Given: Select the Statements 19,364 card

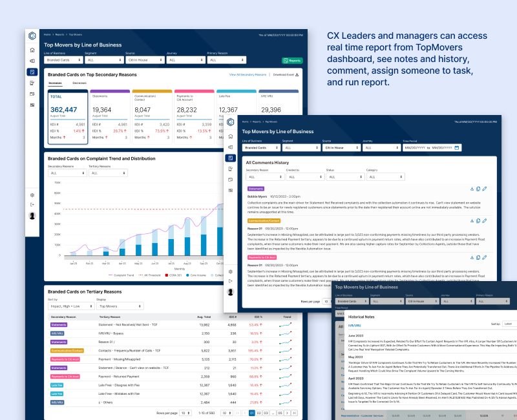Looking at the screenshot, I should pos(110,117).
